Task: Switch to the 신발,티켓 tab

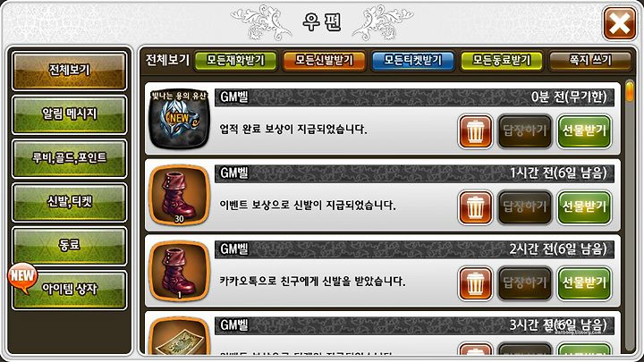Action: coord(70,202)
